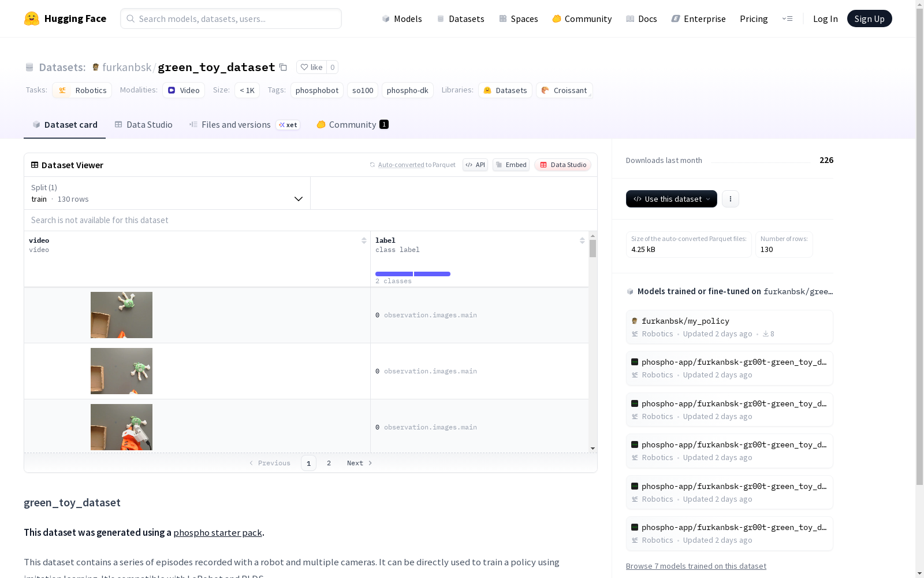Click the Previous page button
The height and width of the screenshot is (578, 924).
270,463
